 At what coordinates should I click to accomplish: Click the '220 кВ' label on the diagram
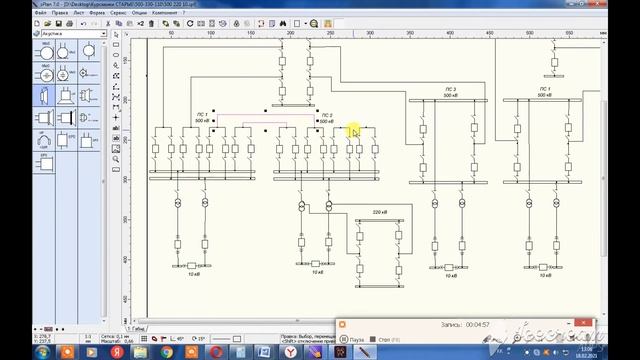point(380,212)
